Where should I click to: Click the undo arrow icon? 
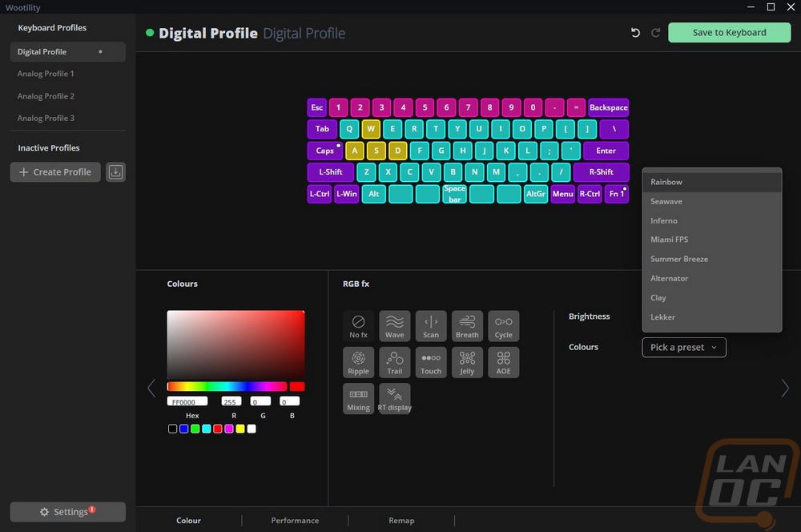tap(635, 33)
